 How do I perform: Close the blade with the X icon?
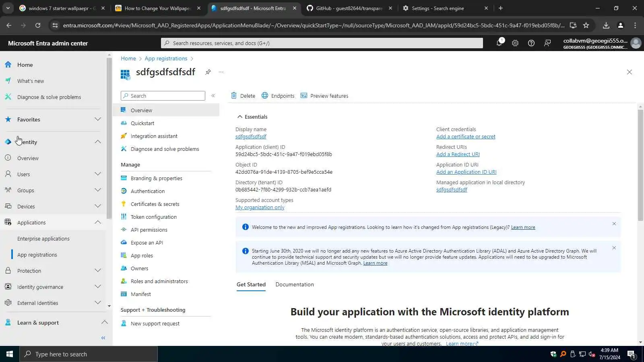click(630, 72)
